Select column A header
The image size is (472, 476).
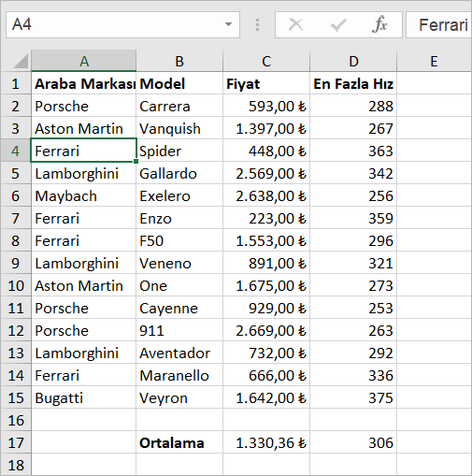[84, 61]
